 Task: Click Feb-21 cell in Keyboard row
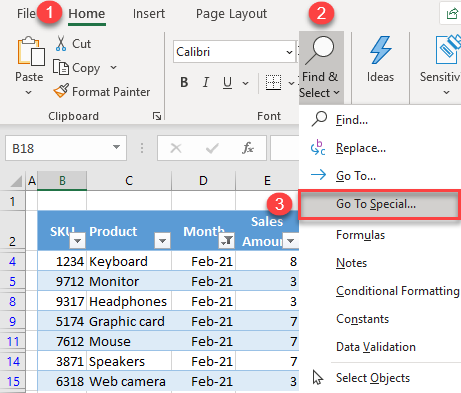tap(204, 261)
